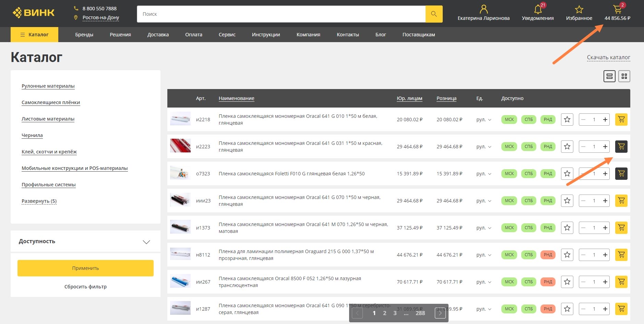Sort table by Розница column
The width and height of the screenshot is (644, 324).
point(446,98)
